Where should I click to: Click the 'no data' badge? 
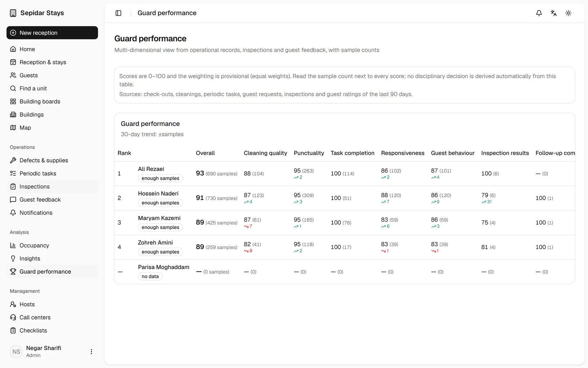pyautogui.click(x=150, y=277)
